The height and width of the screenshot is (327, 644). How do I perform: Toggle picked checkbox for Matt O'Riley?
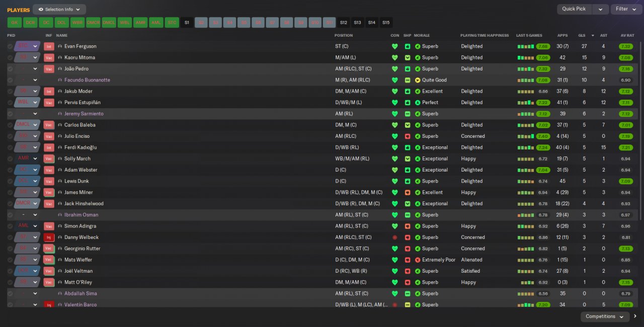[x=10, y=282]
